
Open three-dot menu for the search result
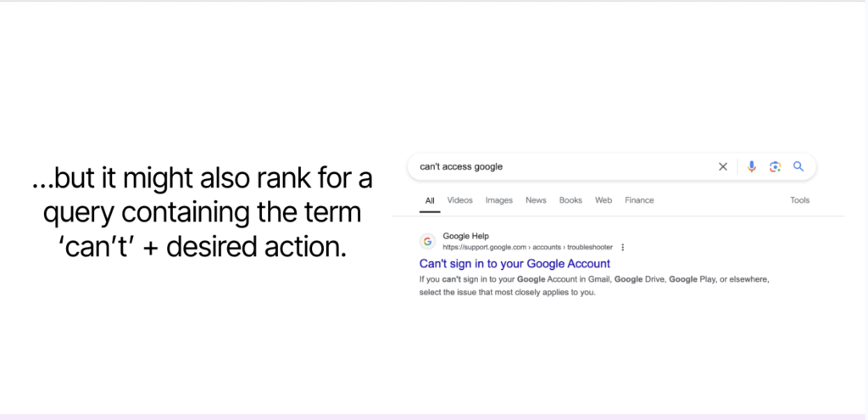(623, 248)
